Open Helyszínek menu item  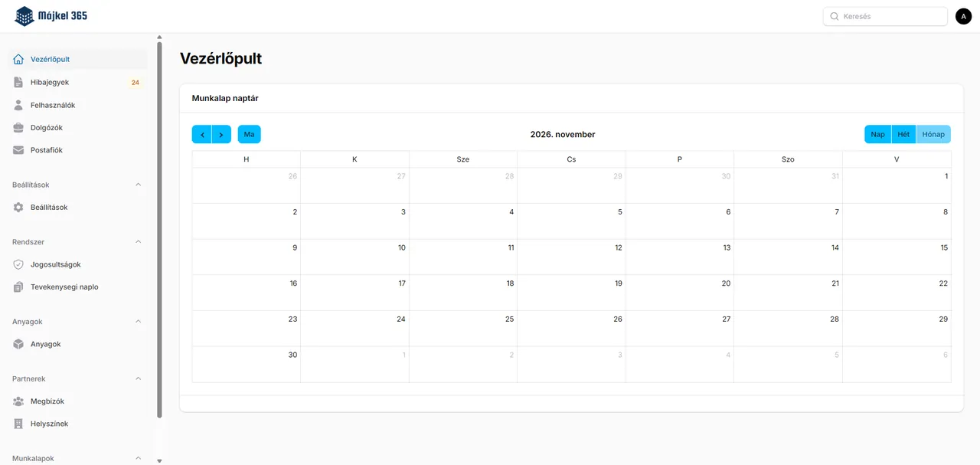pos(77,424)
